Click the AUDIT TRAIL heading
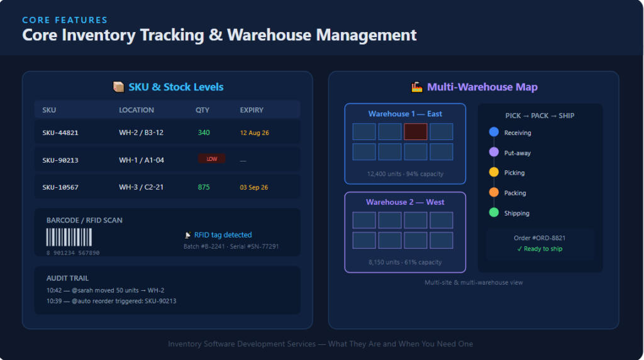Image resolution: width=644 pixels, height=360 pixels. (x=67, y=278)
